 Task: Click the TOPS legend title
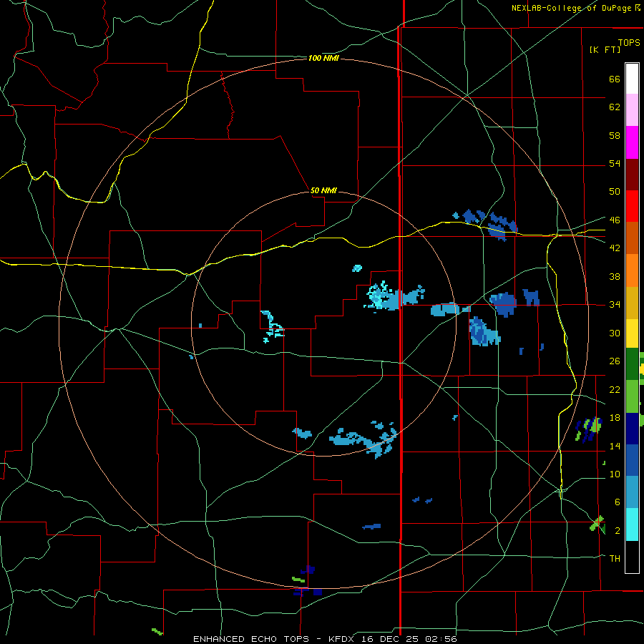[629, 42]
